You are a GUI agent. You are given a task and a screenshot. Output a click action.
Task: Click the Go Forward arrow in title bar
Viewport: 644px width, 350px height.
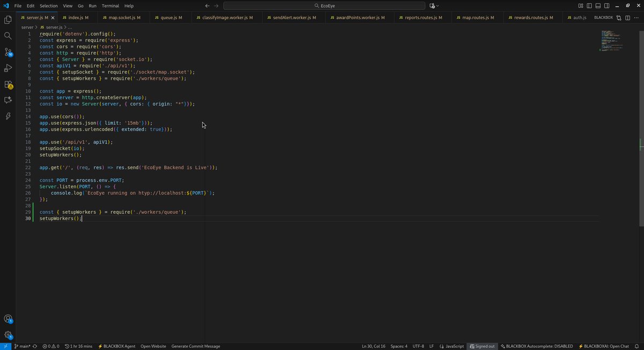(216, 5)
